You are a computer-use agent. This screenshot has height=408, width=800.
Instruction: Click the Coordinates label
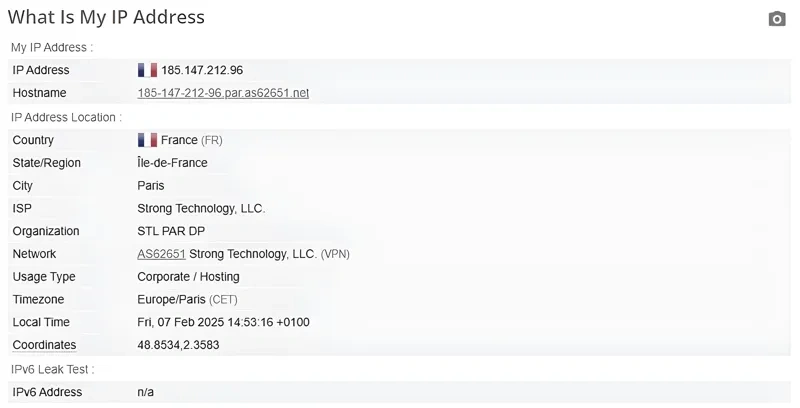(44, 345)
